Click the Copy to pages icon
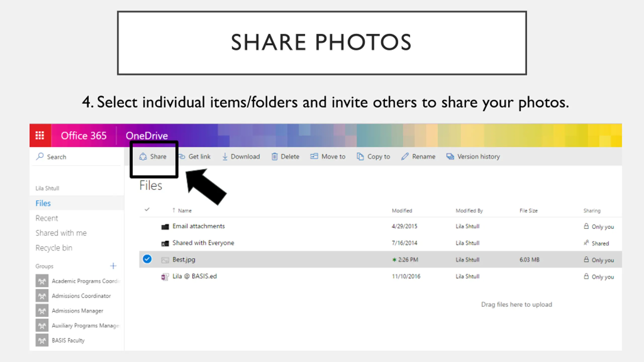This screenshot has height=362, width=644. (x=360, y=157)
